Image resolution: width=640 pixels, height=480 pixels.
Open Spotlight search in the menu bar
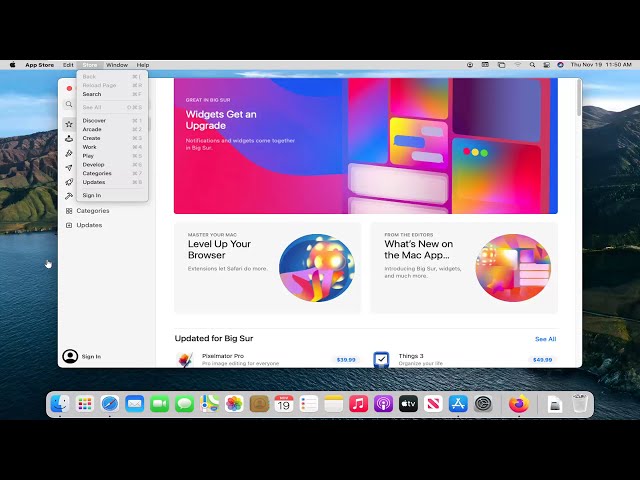point(532,65)
